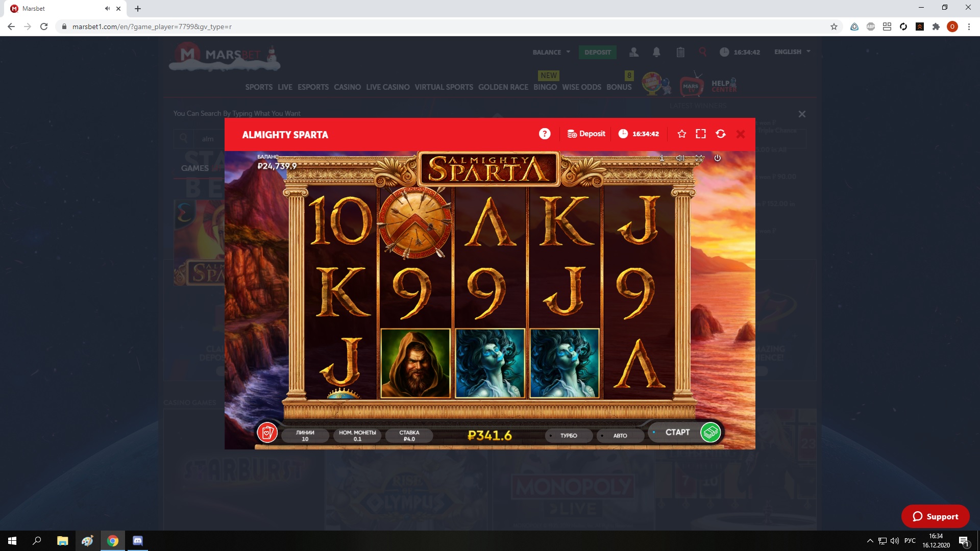
Task: Open the GOLDEN RACE menu item
Action: click(x=503, y=87)
